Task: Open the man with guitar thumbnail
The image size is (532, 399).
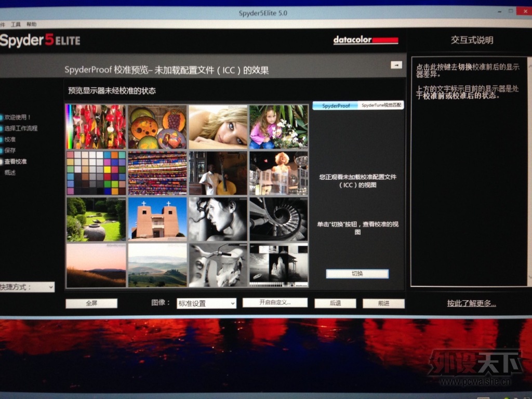Action: [218, 173]
